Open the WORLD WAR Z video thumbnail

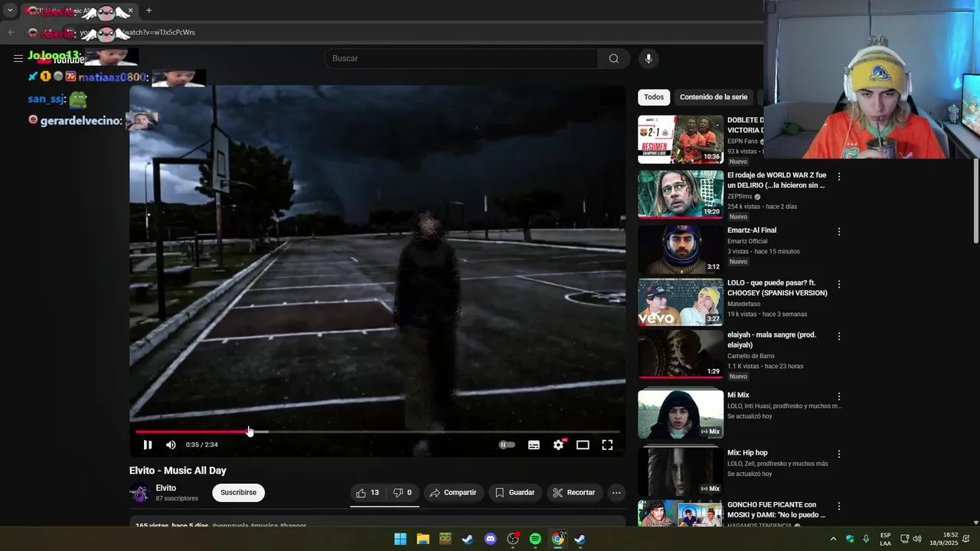(681, 194)
